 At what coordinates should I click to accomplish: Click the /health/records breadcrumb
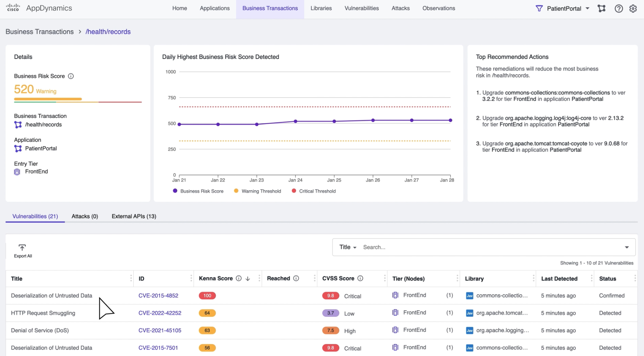click(108, 32)
